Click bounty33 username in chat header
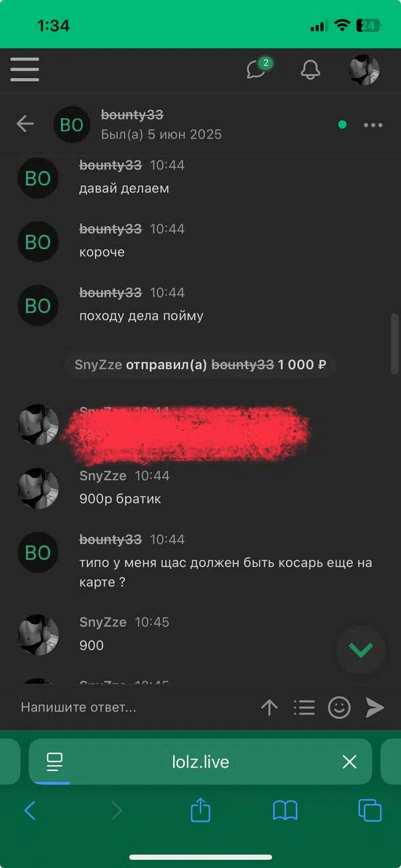Image resolution: width=401 pixels, height=868 pixels. (x=132, y=115)
